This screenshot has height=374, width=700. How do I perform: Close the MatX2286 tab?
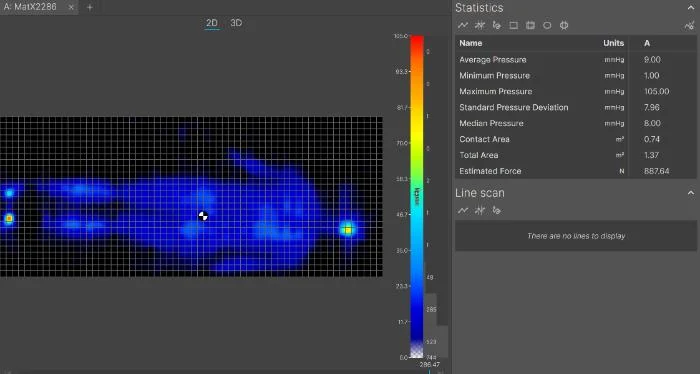71,7
